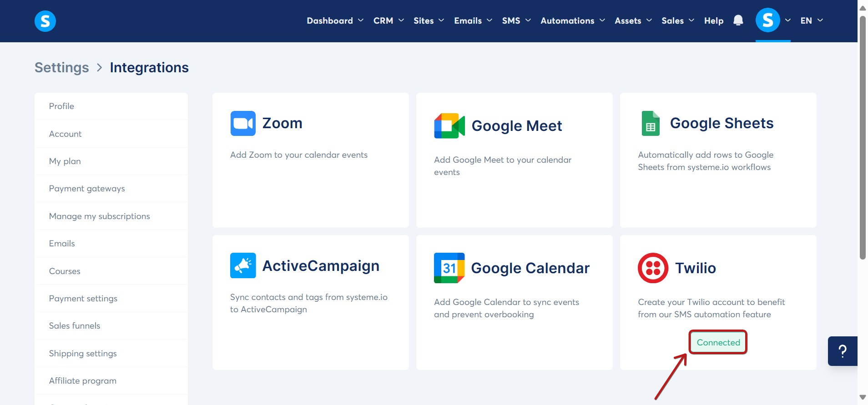868x405 pixels.
Task: Open the Google Sheets integration title
Action: pos(722,123)
